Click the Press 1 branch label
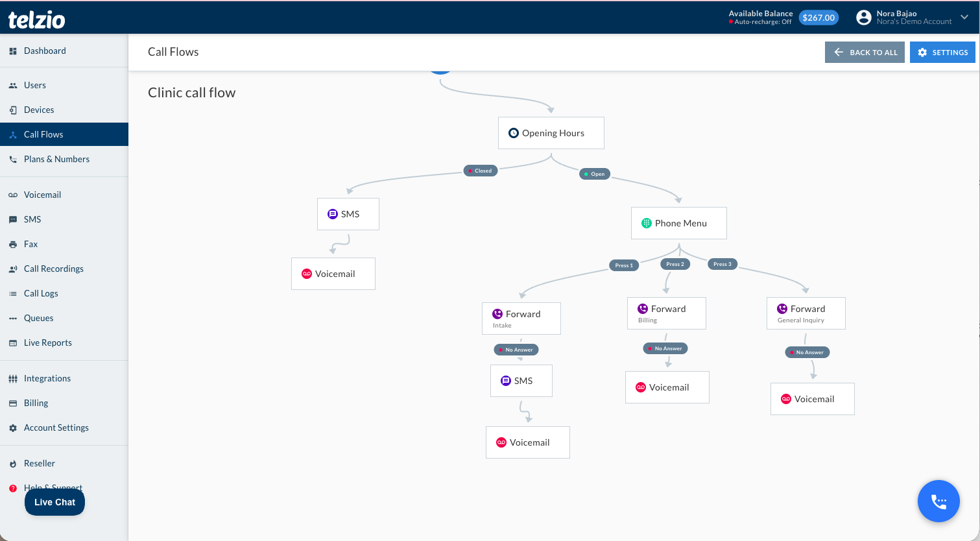The height and width of the screenshot is (541, 980). pos(624,265)
